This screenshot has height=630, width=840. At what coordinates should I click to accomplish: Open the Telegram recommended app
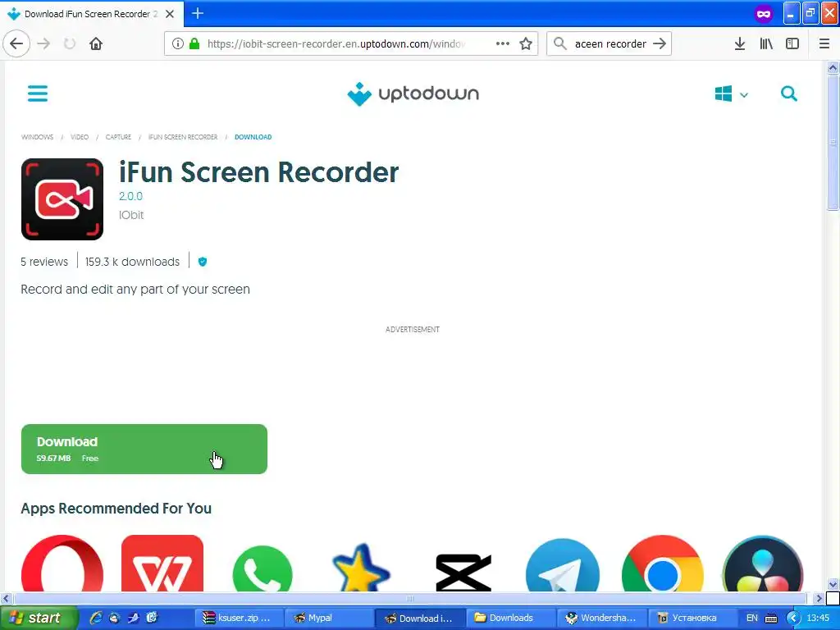[x=563, y=565]
